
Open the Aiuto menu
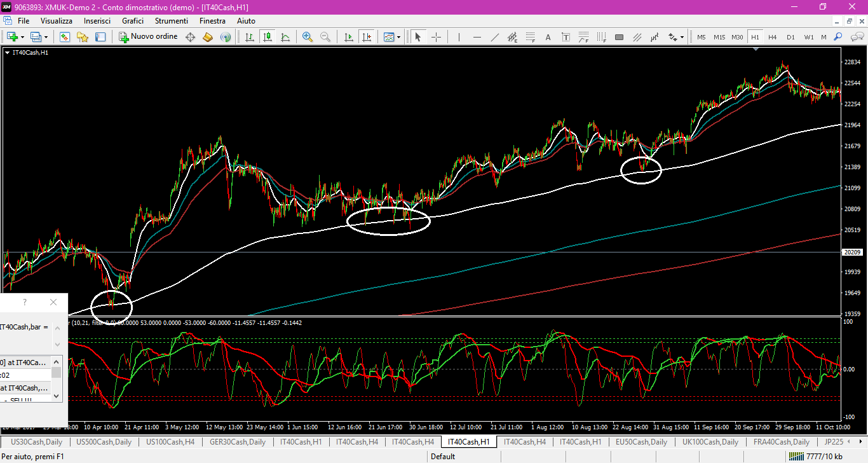[x=246, y=21]
